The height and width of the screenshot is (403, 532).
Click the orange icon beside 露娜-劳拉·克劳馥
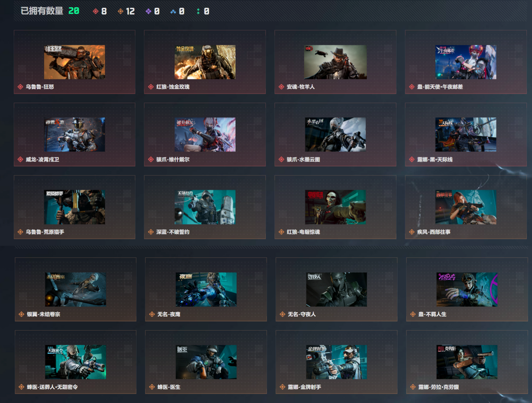pos(413,387)
